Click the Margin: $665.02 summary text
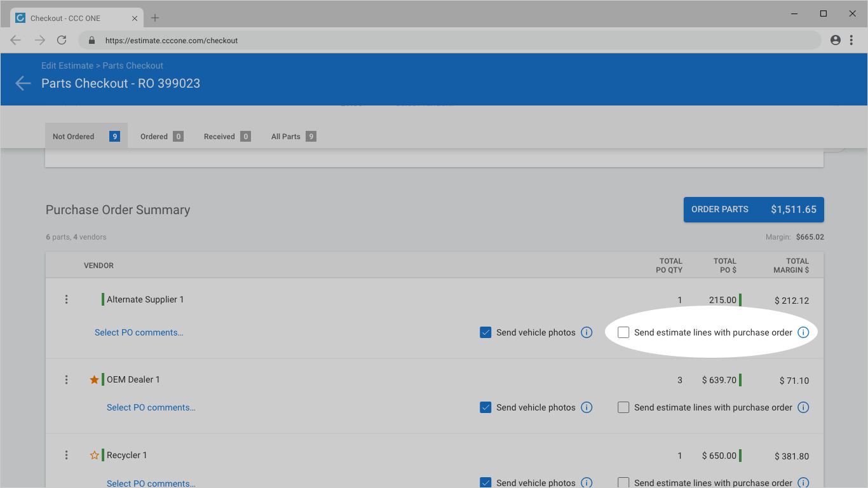The height and width of the screenshot is (488, 868). click(795, 237)
